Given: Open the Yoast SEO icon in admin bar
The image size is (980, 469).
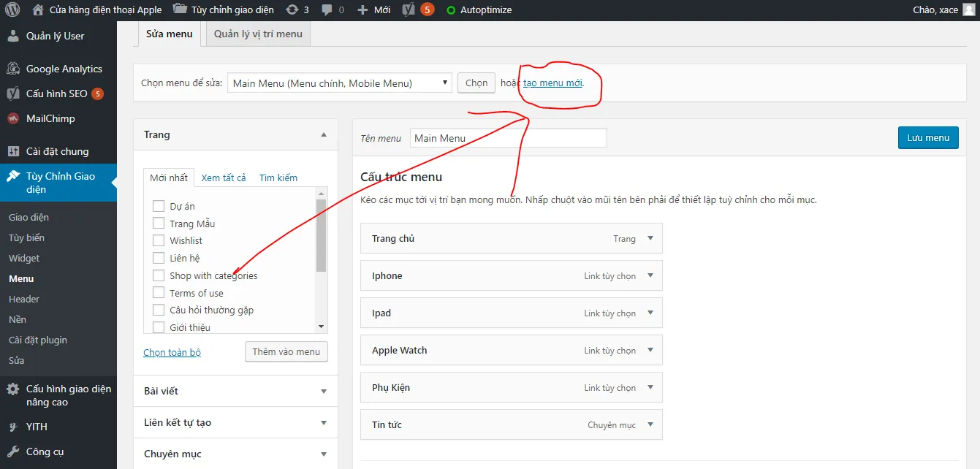Looking at the screenshot, I should tap(409, 10).
